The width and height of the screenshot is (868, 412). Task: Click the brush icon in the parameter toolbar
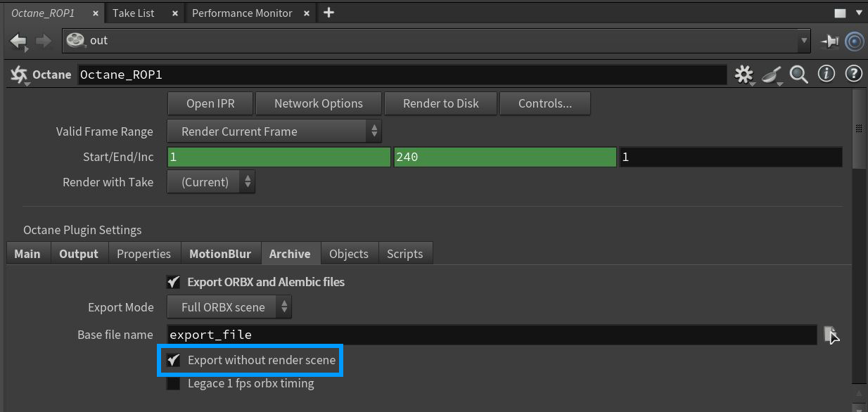[771, 74]
